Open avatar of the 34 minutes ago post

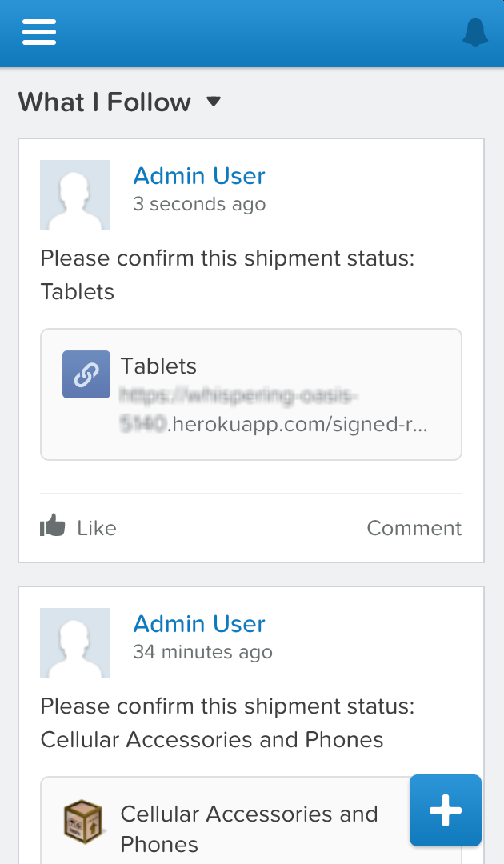tap(75, 643)
